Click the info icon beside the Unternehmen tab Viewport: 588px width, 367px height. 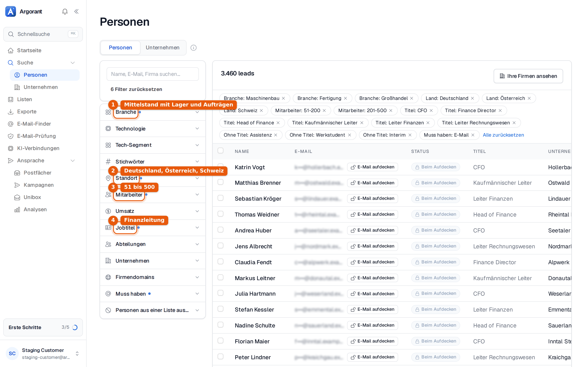(x=193, y=48)
